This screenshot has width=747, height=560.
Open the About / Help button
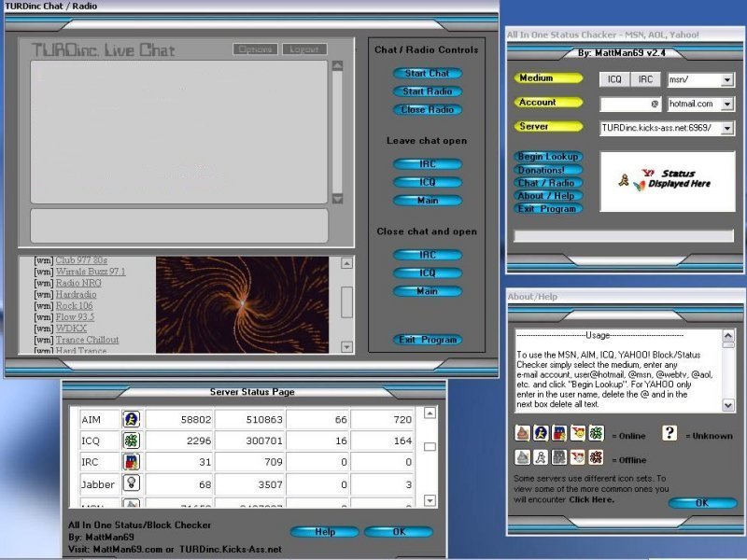(548, 196)
